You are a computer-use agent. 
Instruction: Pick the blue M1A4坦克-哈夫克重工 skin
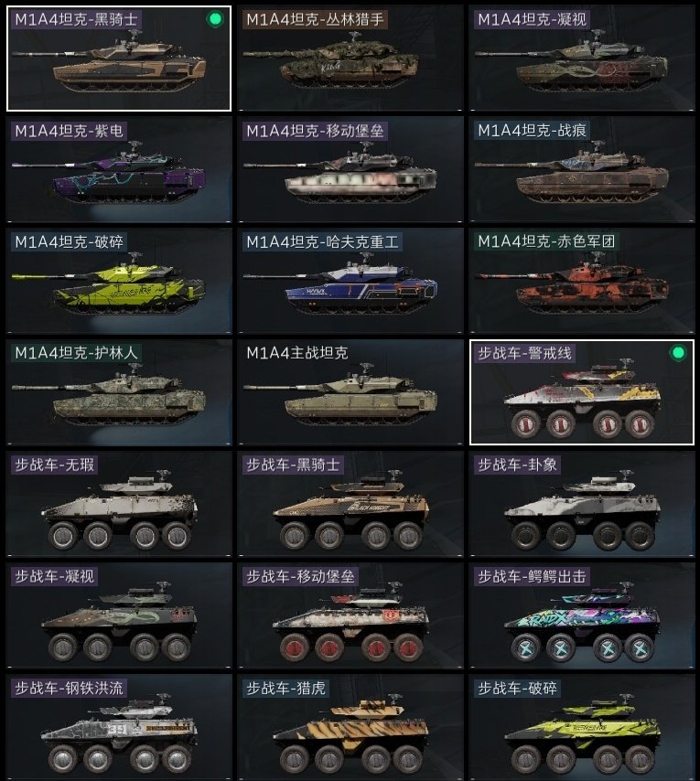(350, 281)
